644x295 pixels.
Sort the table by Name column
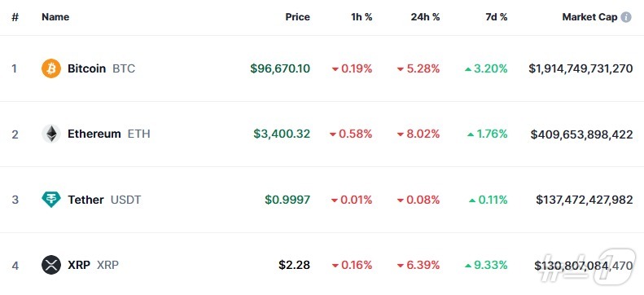point(55,17)
